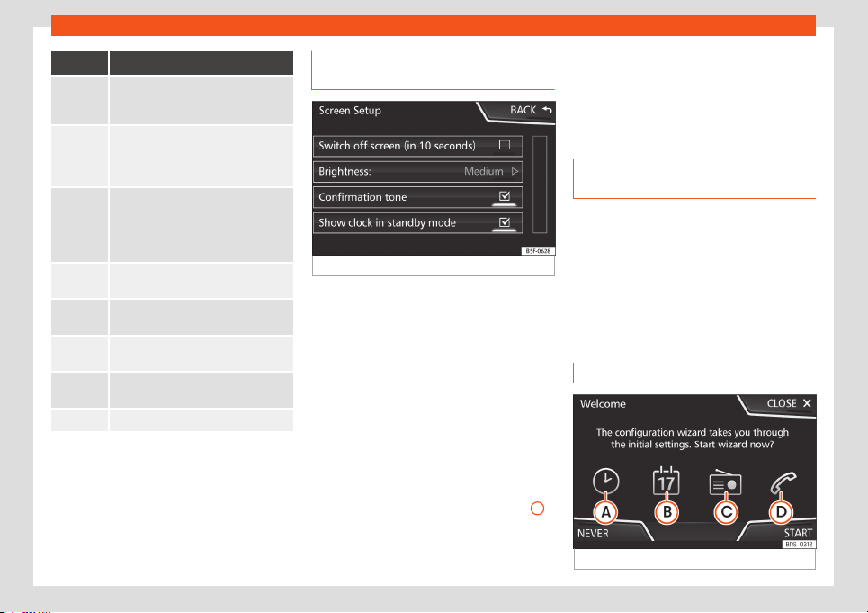Open Brightness Medium options arrow
Image resolution: width=868 pixels, height=613 pixels.
point(515,171)
